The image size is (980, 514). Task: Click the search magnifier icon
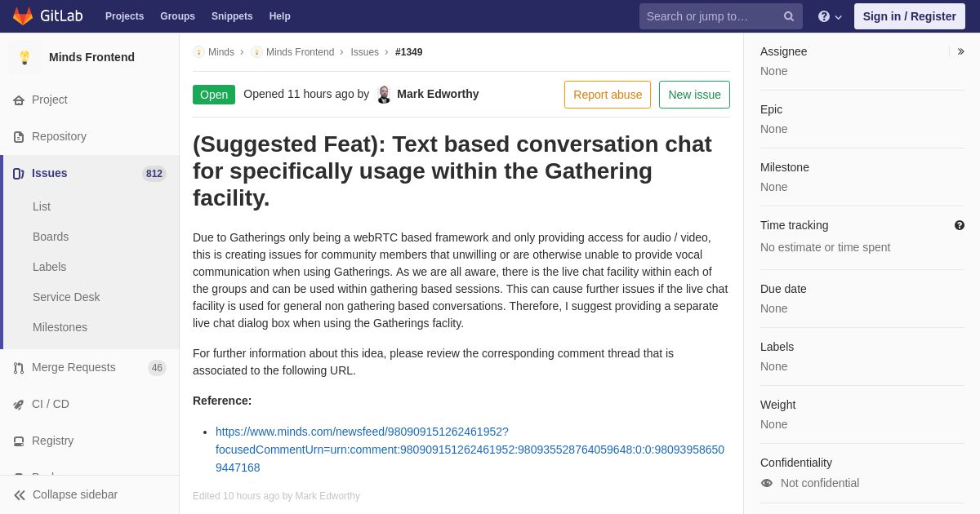(x=789, y=16)
